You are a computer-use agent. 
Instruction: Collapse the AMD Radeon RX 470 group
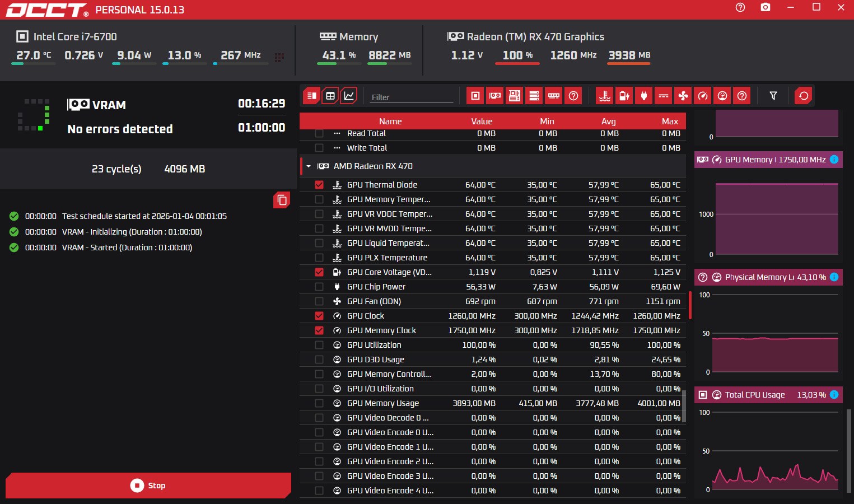pos(309,166)
